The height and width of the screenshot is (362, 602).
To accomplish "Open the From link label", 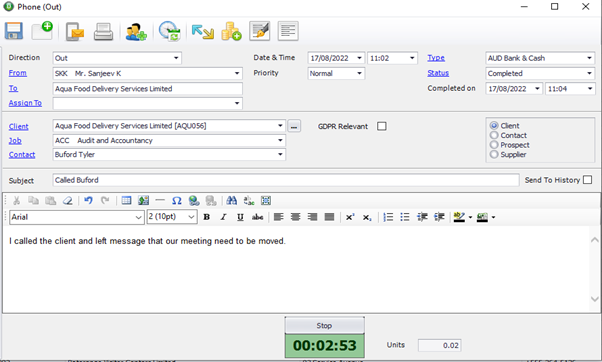I will tap(18, 73).
